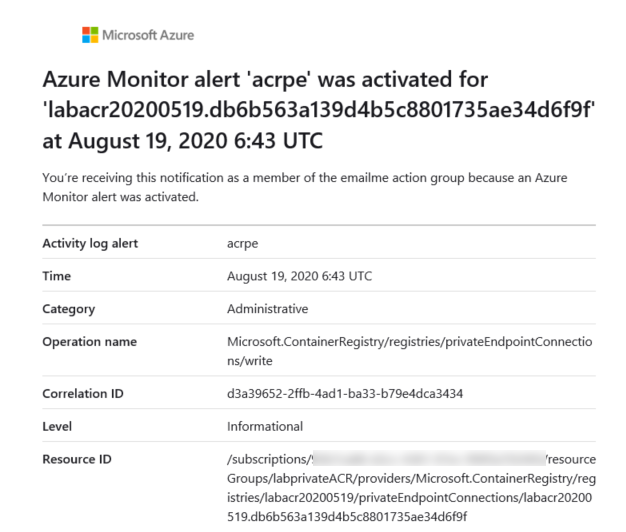Click the Category row label
This screenshot has width=626, height=532.
pyautogui.click(x=69, y=309)
